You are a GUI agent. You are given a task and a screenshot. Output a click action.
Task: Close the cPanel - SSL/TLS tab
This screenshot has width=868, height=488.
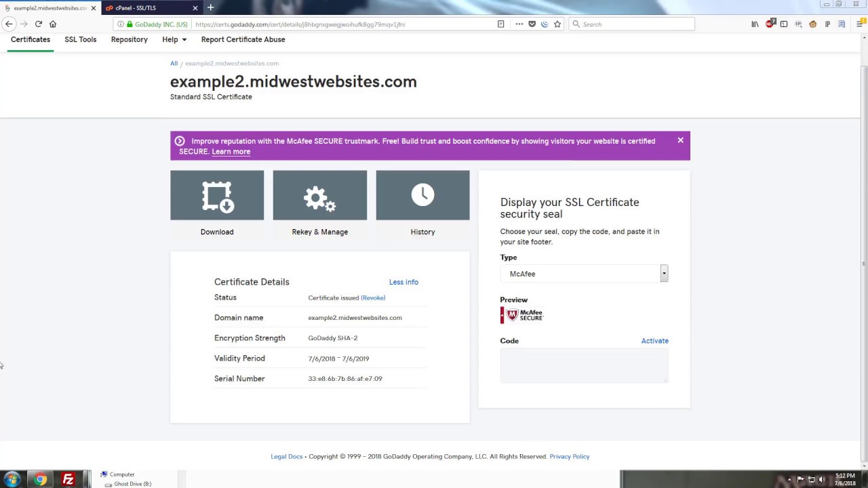tap(195, 8)
